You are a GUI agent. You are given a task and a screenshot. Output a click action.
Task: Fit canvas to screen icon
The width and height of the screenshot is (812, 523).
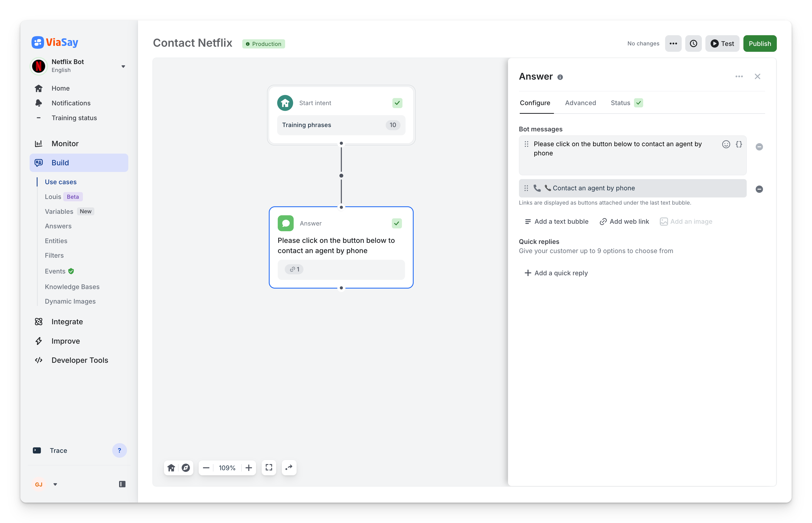click(x=269, y=468)
